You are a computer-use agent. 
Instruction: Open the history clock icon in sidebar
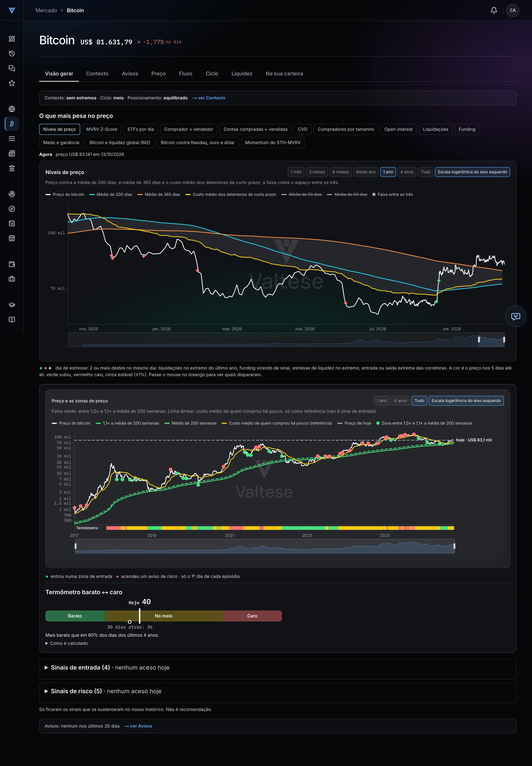12,53
